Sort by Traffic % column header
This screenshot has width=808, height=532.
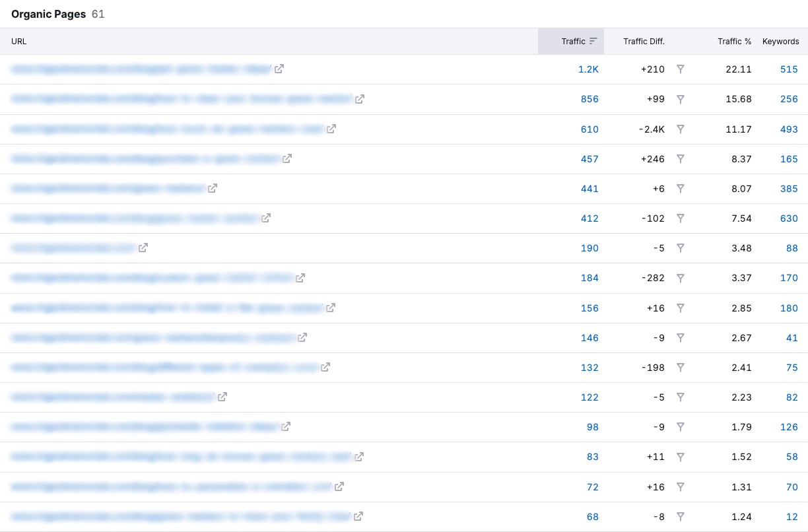click(735, 41)
